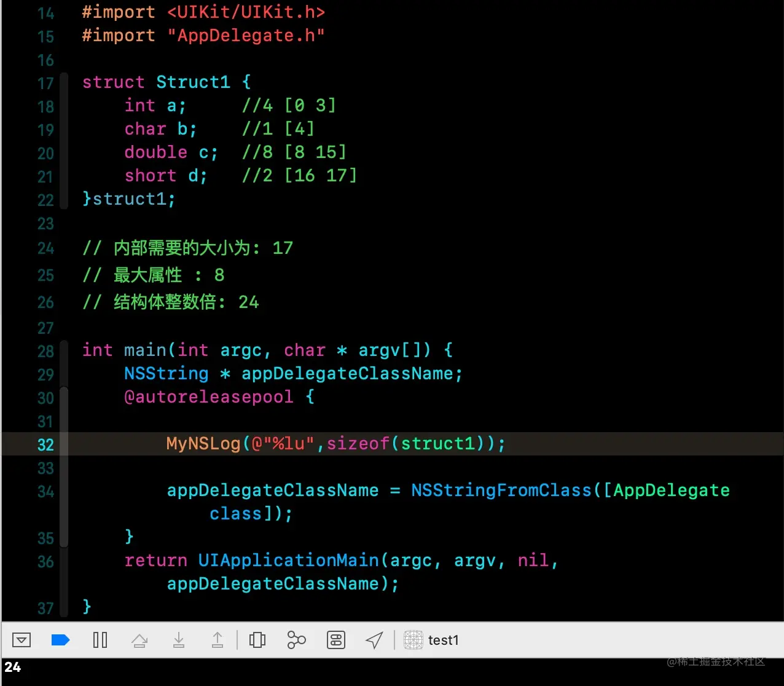Click comment "//2 [16 17]"
The image size is (784, 686).
click(x=300, y=176)
